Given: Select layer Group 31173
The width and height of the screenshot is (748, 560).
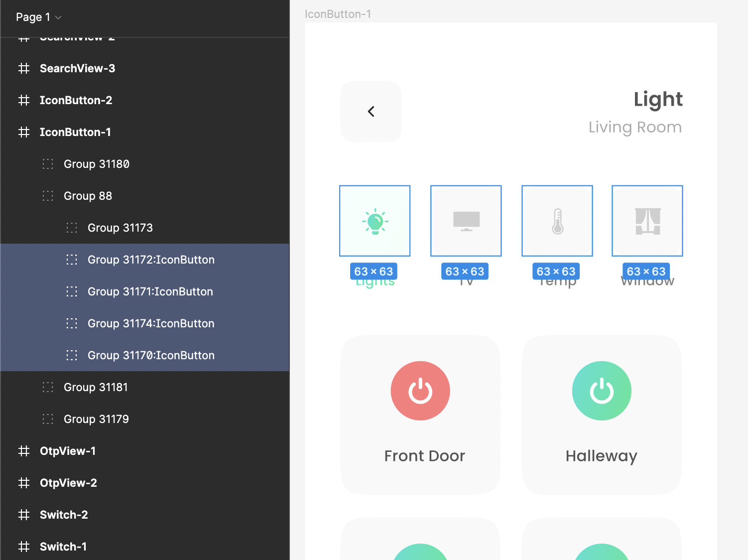Looking at the screenshot, I should [145, 228].
